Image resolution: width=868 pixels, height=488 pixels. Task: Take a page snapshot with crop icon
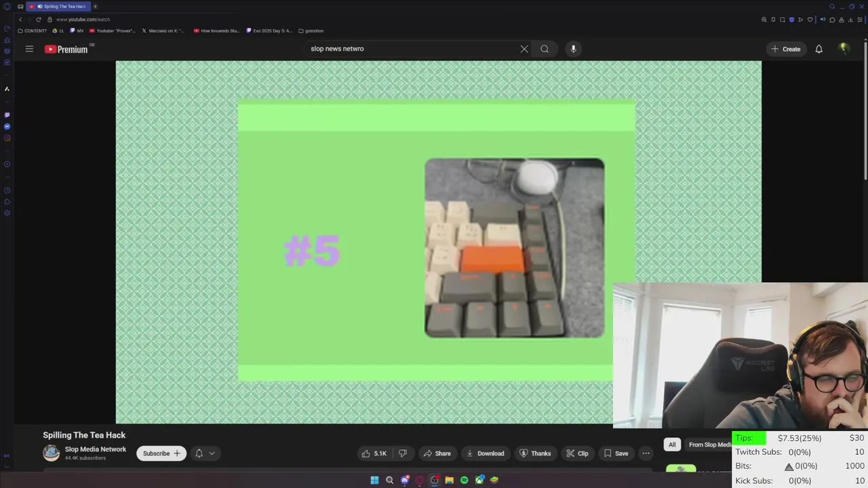point(782,20)
